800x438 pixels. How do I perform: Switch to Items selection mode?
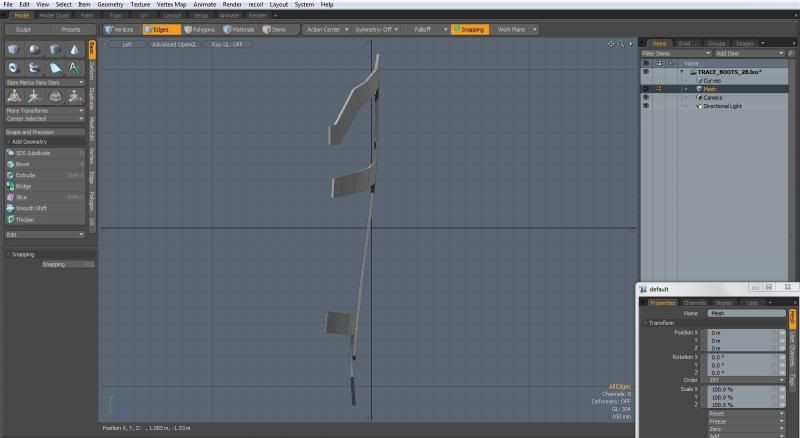[278, 30]
